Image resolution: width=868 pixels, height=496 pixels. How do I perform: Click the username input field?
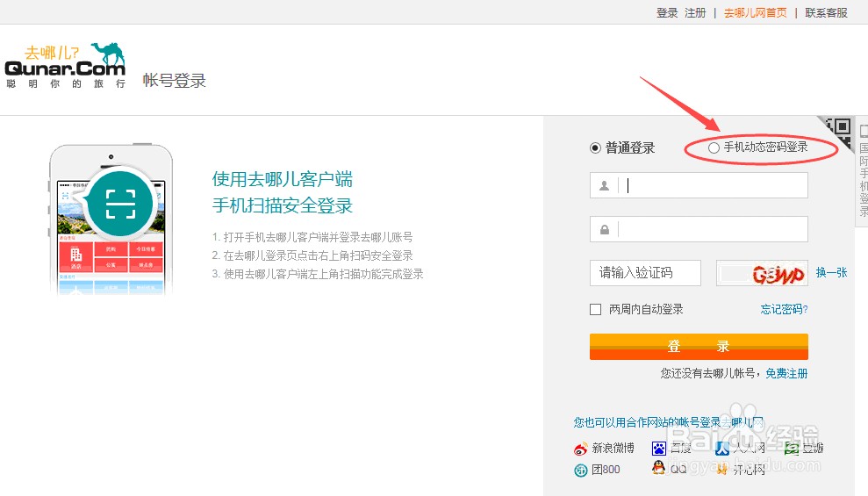pyautogui.click(x=699, y=185)
